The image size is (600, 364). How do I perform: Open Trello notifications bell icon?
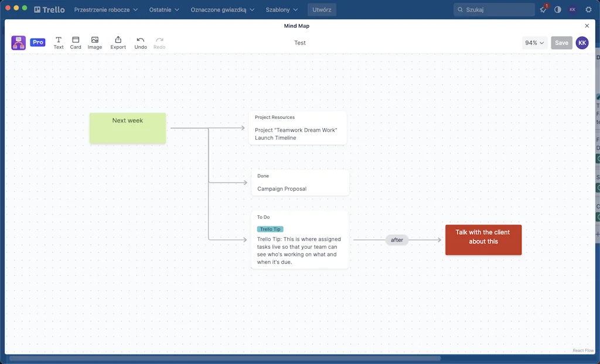[541, 9]
